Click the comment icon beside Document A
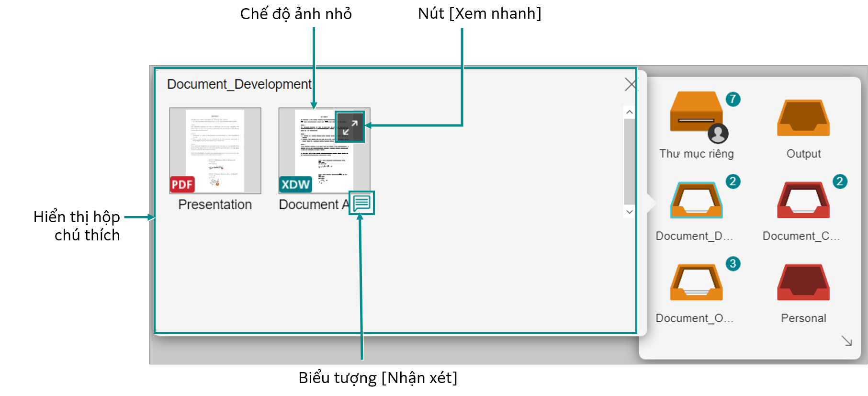The image size is (868, 396). pos(361,203)
